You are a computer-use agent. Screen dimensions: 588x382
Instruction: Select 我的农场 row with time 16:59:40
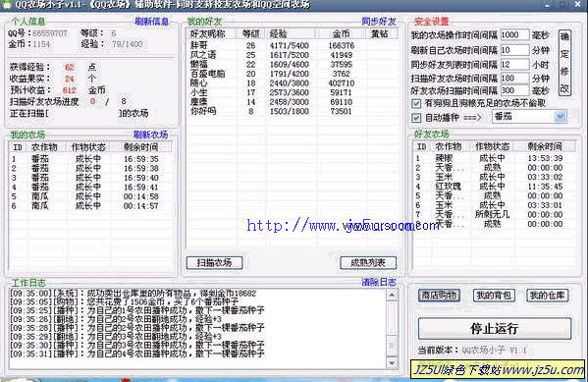click(x=90, y=178)
